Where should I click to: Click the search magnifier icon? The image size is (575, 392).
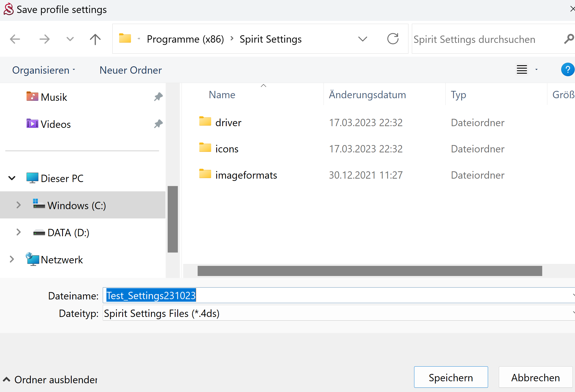(569, 39)
